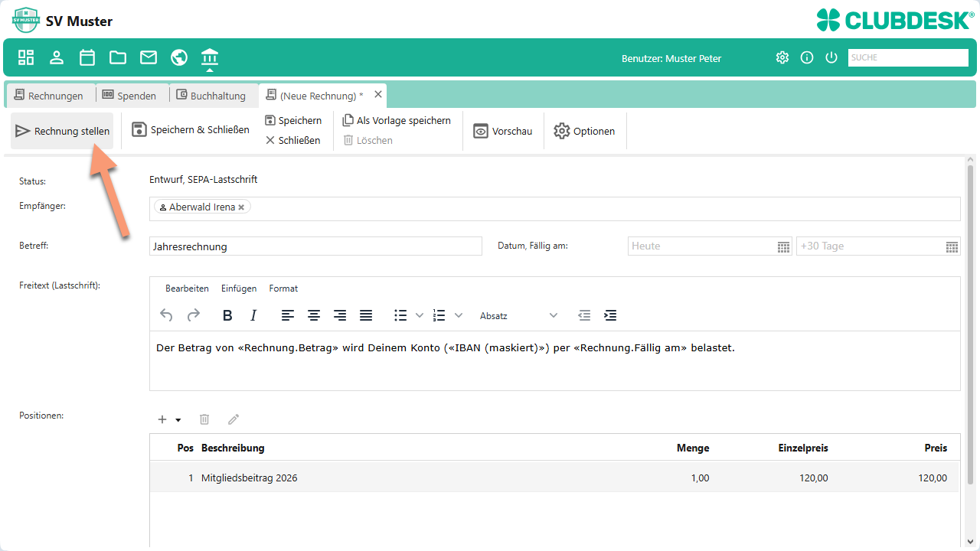
Task: Click the Speichern button
Action: 293,121
